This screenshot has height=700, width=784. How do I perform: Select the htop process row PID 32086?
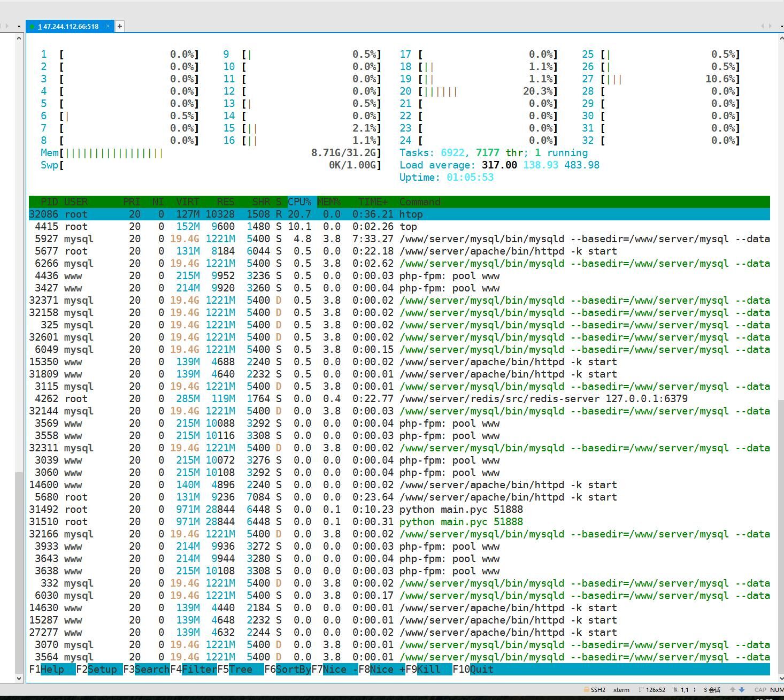point(399,214)
